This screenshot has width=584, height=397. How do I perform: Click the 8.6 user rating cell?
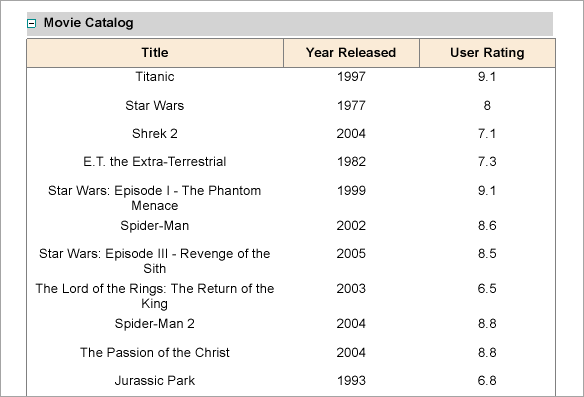point(487,226)
